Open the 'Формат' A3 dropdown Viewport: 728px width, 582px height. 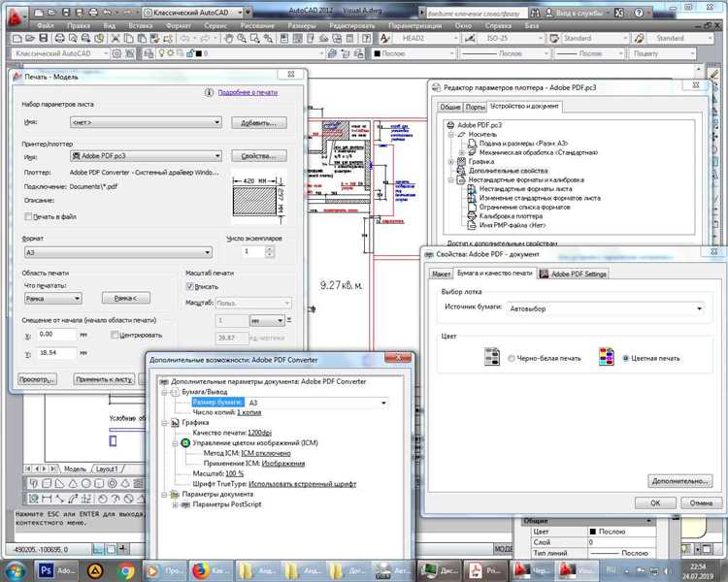117,252
